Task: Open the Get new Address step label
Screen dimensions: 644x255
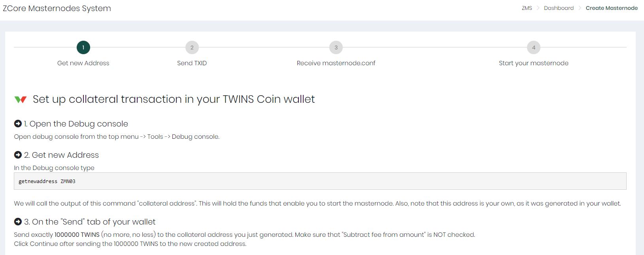Action: click(83, 63)
